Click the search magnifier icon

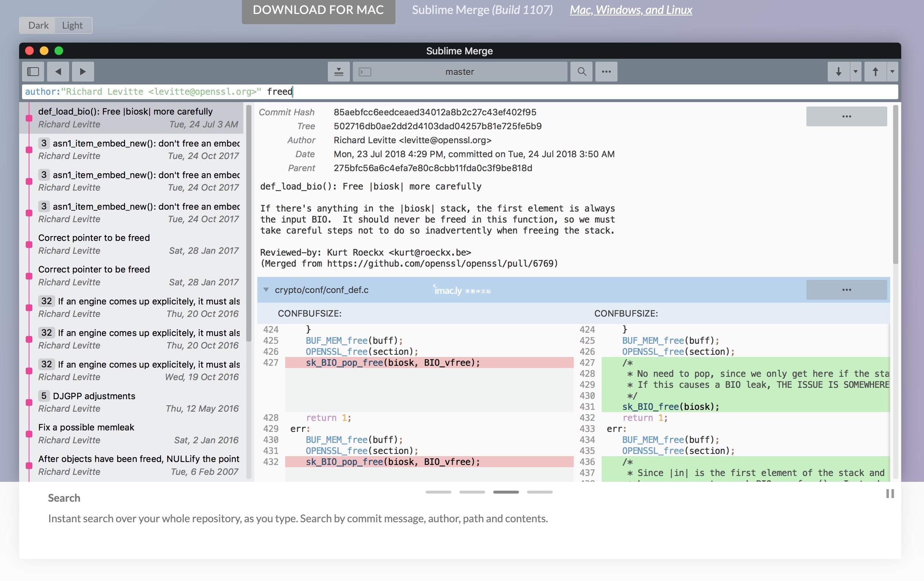tap(581, 71)
